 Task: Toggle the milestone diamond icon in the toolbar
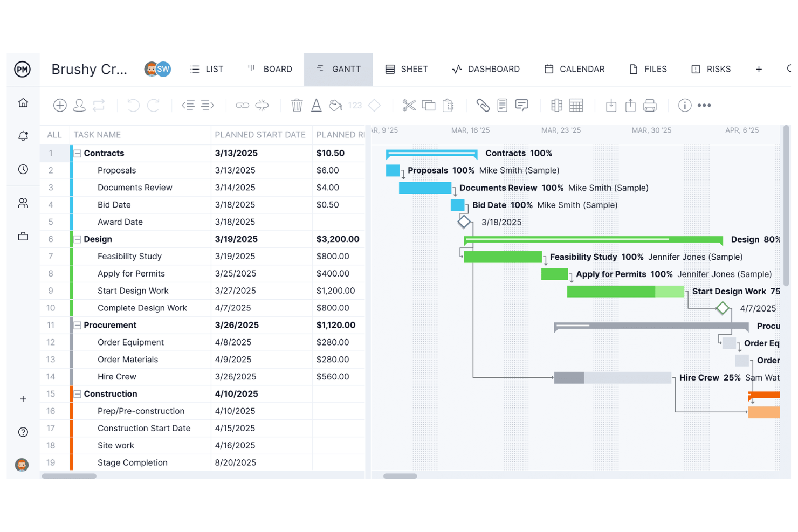click(x=374, y=105)
